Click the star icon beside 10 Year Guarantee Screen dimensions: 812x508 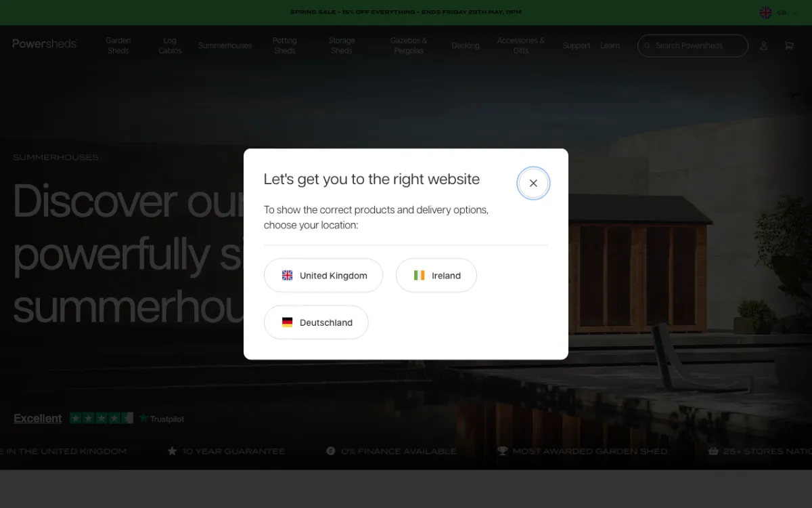coord(172,450)
